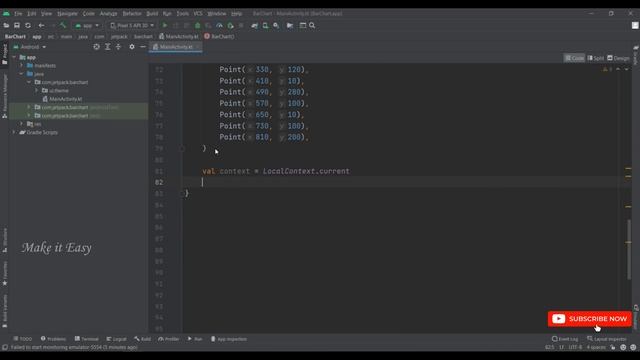This screenshot has height=360, width=640.
Task: Open the Layout Inspector
Action: [x=607, y=339]
